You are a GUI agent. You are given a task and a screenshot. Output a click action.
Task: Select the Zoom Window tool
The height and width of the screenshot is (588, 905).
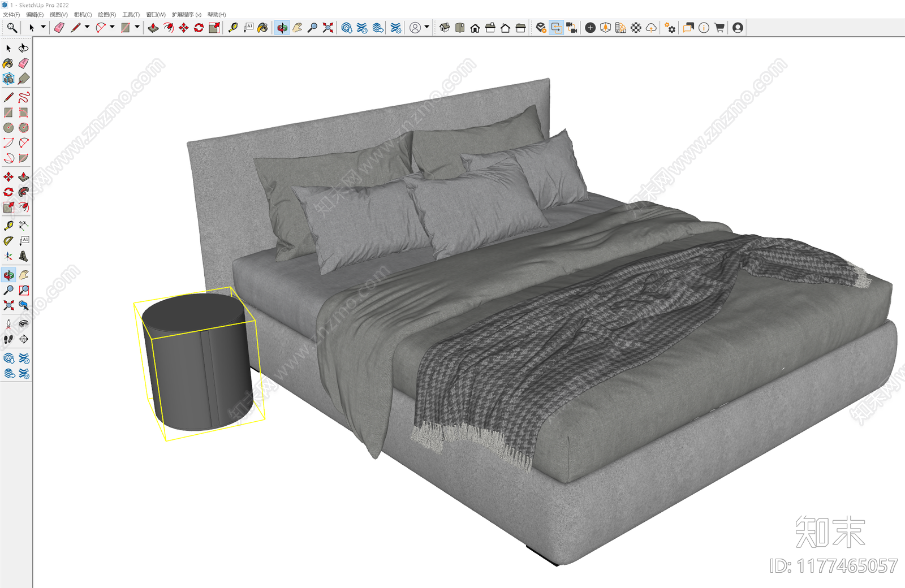click(23, 290)
